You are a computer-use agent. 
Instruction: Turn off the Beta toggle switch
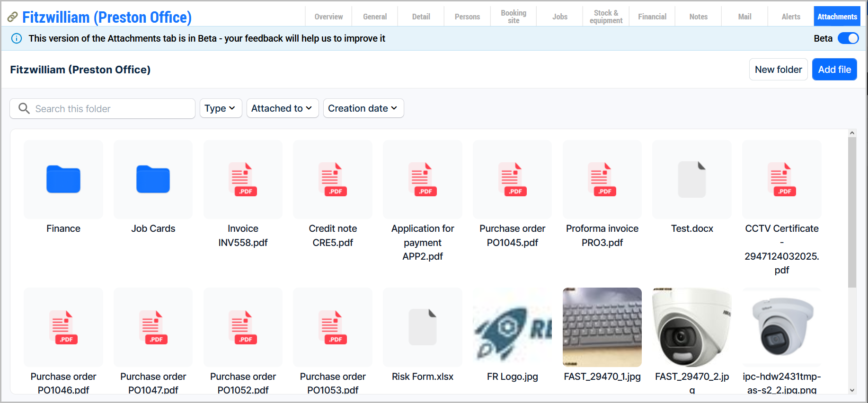point(848,38)
